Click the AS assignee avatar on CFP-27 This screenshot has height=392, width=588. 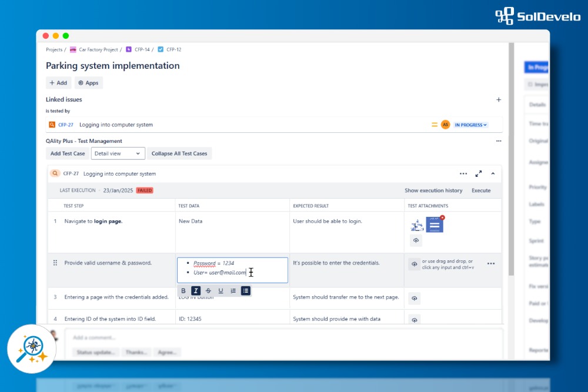(x=445, y=125)
